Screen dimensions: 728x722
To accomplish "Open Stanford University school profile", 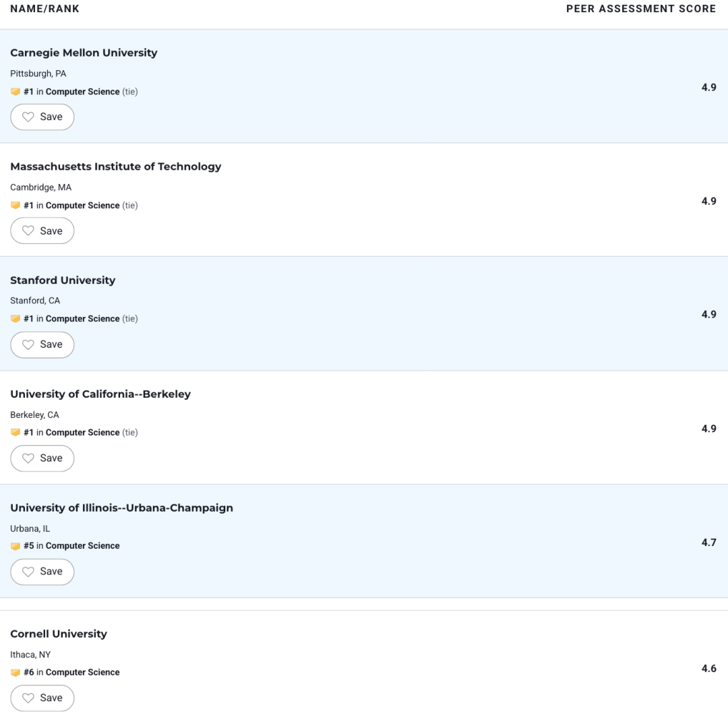I will point(63,280).
